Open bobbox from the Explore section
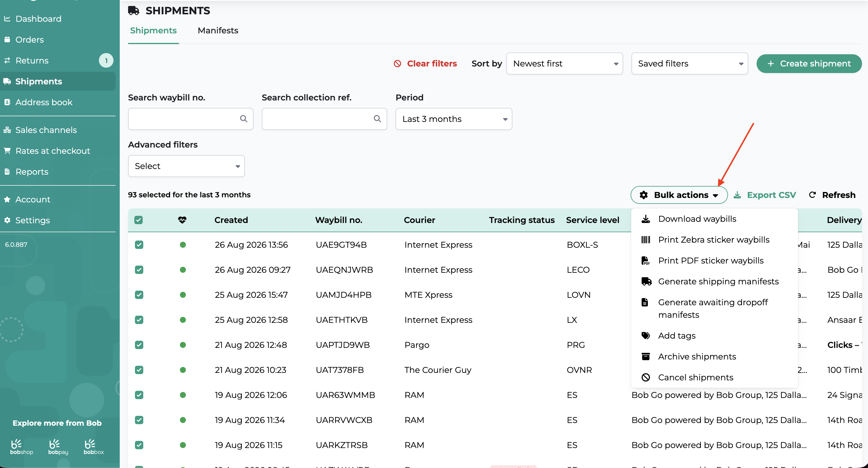 (x=94, y=447)
